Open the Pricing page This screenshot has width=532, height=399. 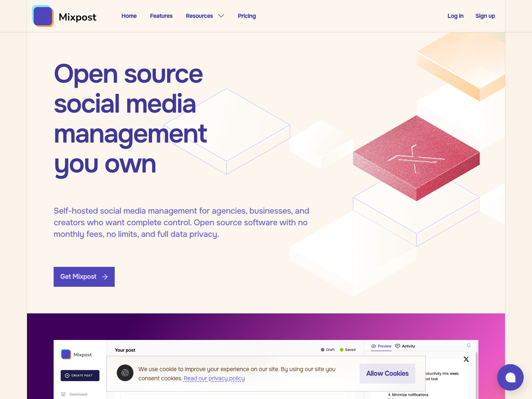tap(246, 16)
